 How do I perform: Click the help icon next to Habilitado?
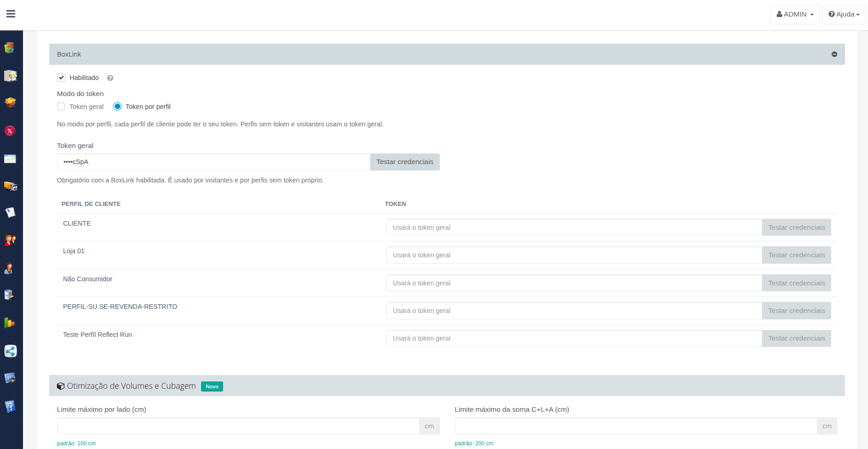coord(110,78)
